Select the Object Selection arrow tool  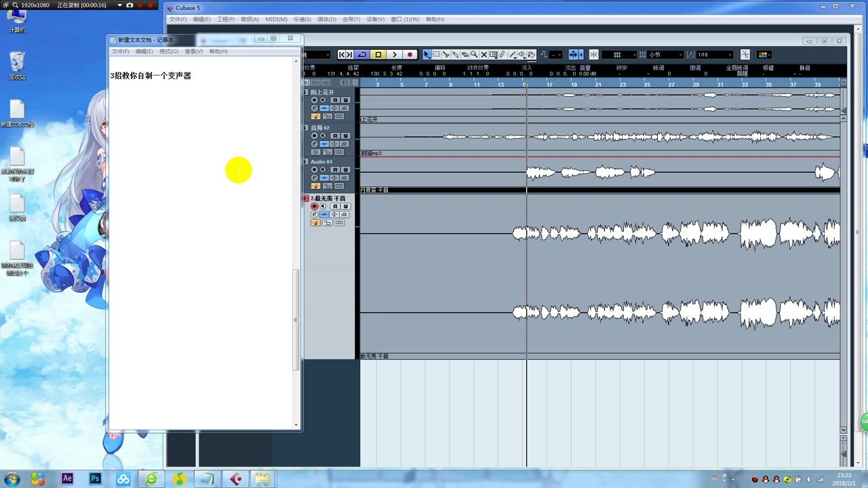coord(427,54)
